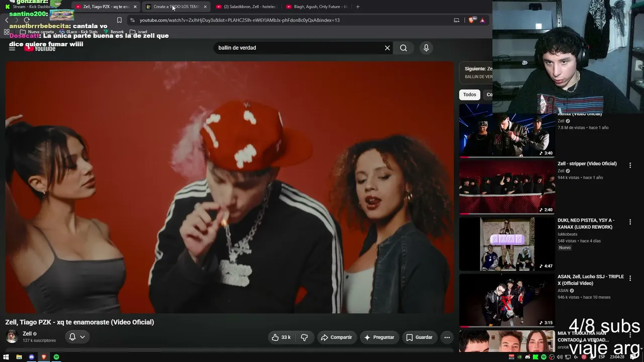Screen dimensions: 644x362
Task: Go forward in browser history
Action: [17, 20]
